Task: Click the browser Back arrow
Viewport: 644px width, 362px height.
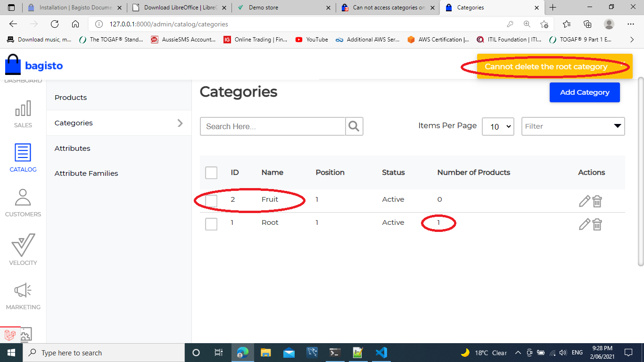Action: (x=13, y=24)
